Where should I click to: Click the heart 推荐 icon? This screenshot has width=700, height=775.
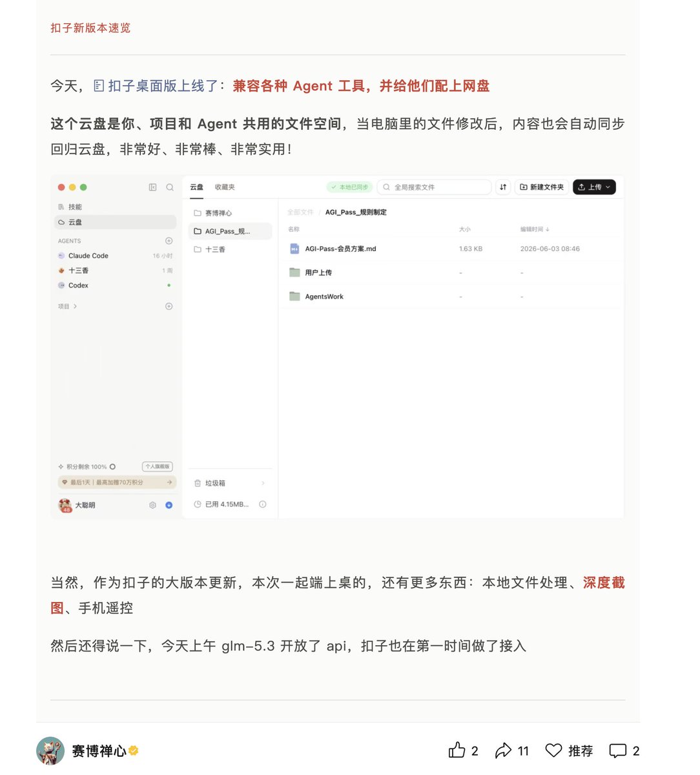pyautogui.click(x=553, y=750)
